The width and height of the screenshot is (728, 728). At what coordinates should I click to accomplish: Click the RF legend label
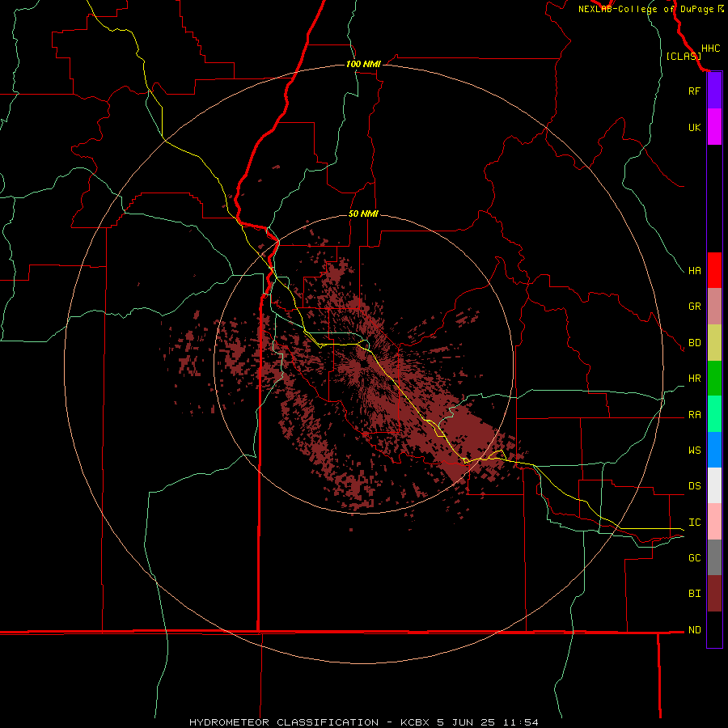694,91
